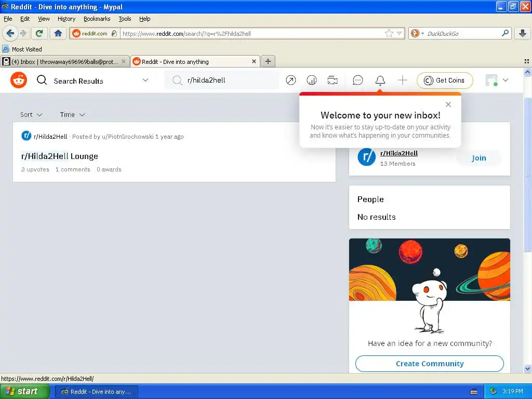Open the Popular arrow icon in Reddit header
The width and height of the screenshot is (532, 399).
[291, 81]
